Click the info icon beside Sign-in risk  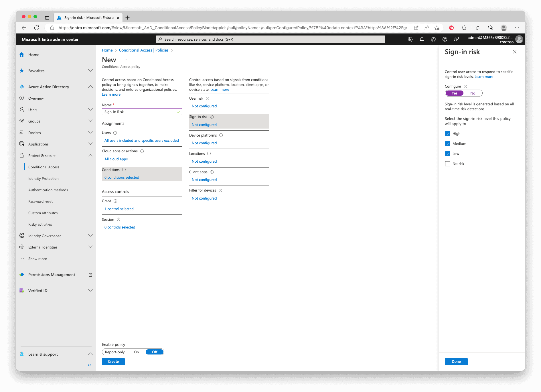coord(212,117)
